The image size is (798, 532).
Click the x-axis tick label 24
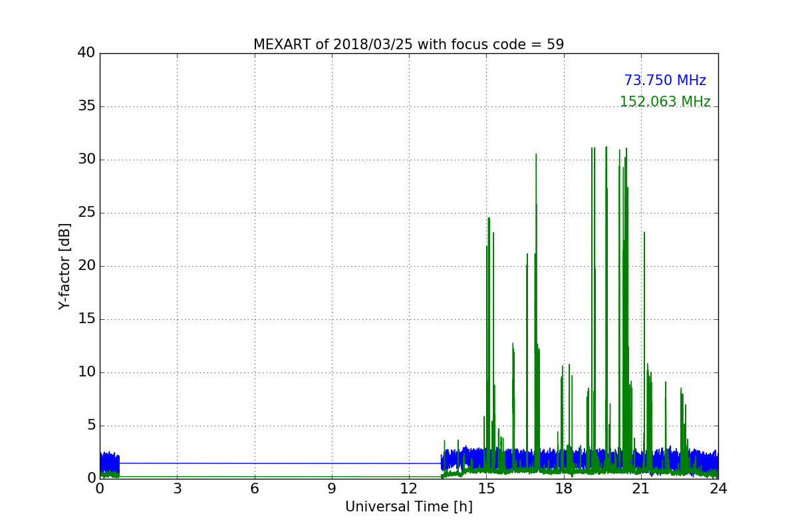(x=718, y=489)
